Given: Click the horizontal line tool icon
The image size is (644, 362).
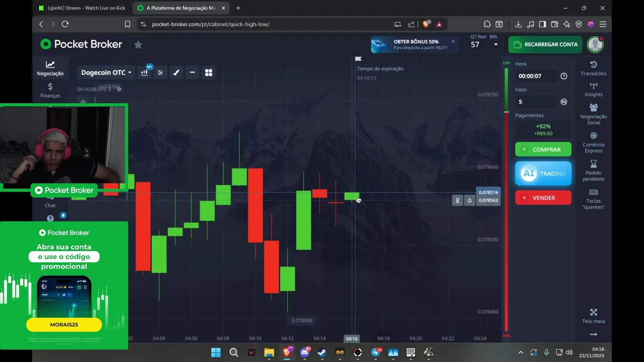Looking at the screenshot, I should [x=192, y=72].
